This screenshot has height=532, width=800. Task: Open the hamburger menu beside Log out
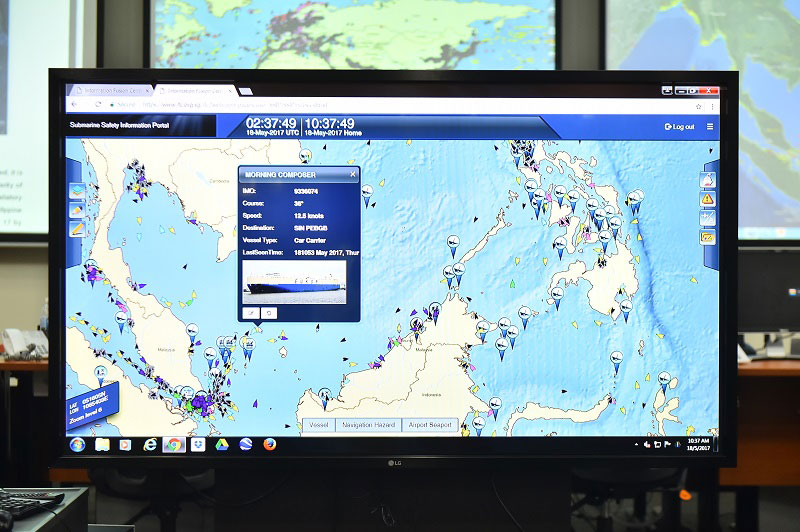pyautogui.click(x=711, y=127)
